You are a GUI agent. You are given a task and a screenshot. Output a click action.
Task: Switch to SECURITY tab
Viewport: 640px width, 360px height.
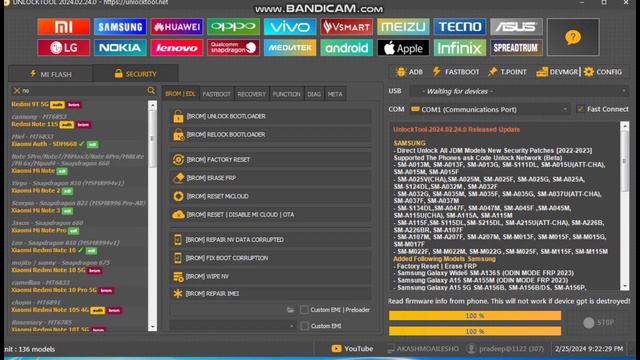click(x=136, y=74)
